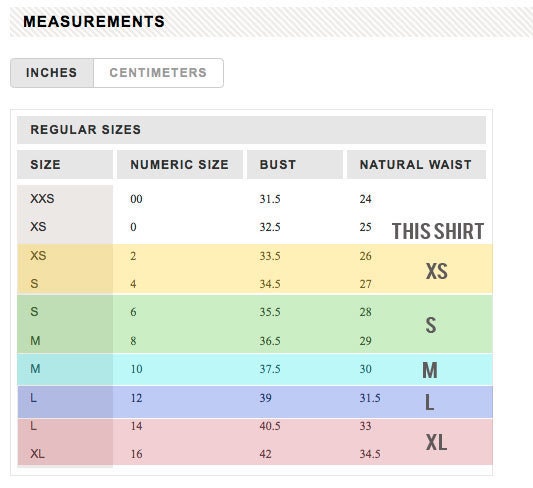Click the Natural Waist column header
533x488 pixels.
click(416, 164)
